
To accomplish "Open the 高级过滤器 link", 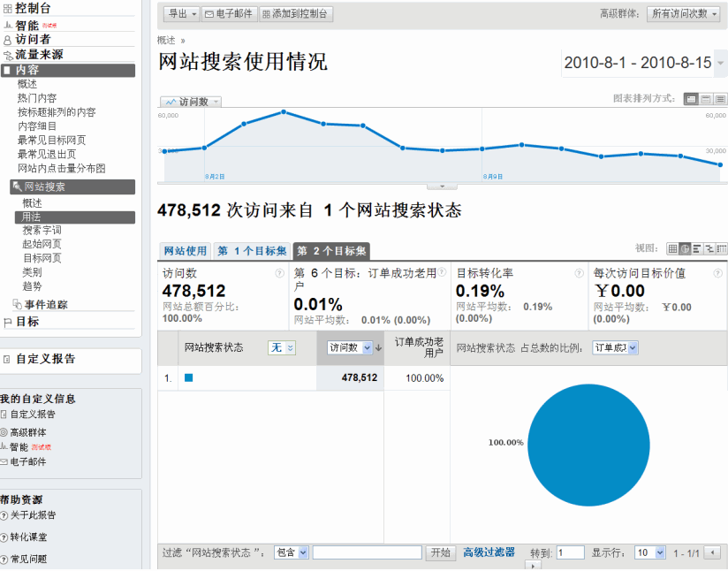I will [489, 552].
